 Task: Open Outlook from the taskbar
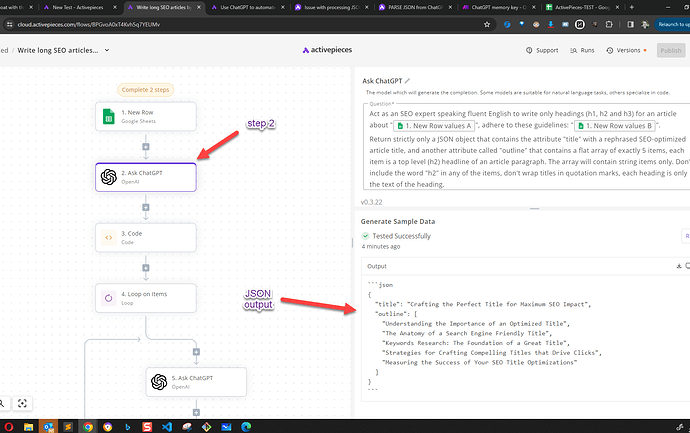click(48, 426)
